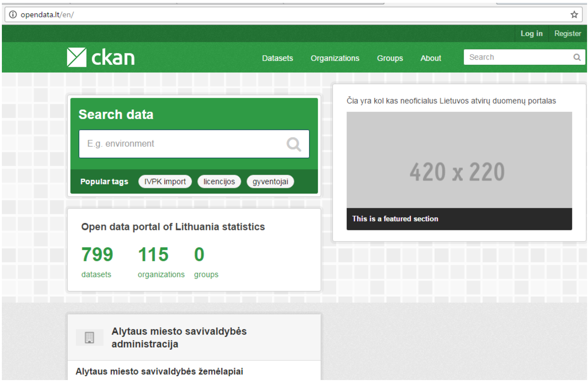The width and height of the screenshot is (588, 381).
Task: Go to the Groups page
Action: (x=390, y=58)
